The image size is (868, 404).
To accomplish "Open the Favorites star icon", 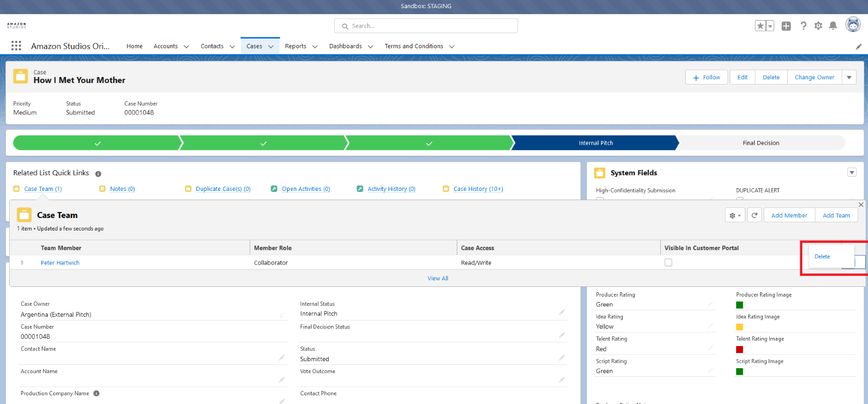I will (x=761, y=26).
